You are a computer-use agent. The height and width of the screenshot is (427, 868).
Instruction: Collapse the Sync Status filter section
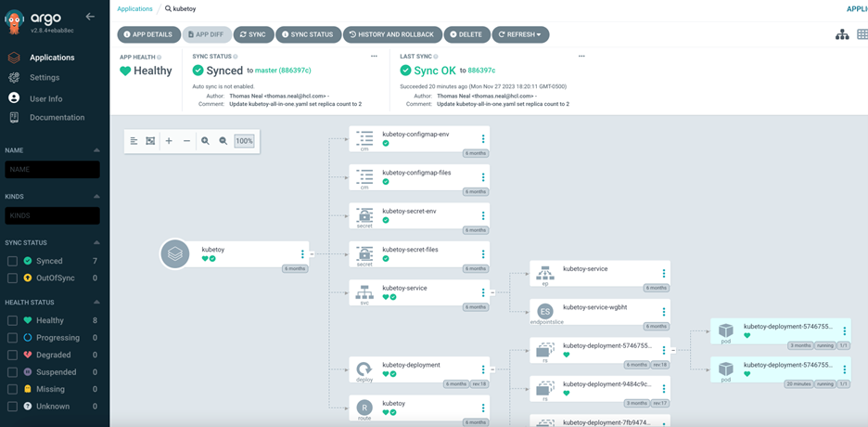click(96, 243)
